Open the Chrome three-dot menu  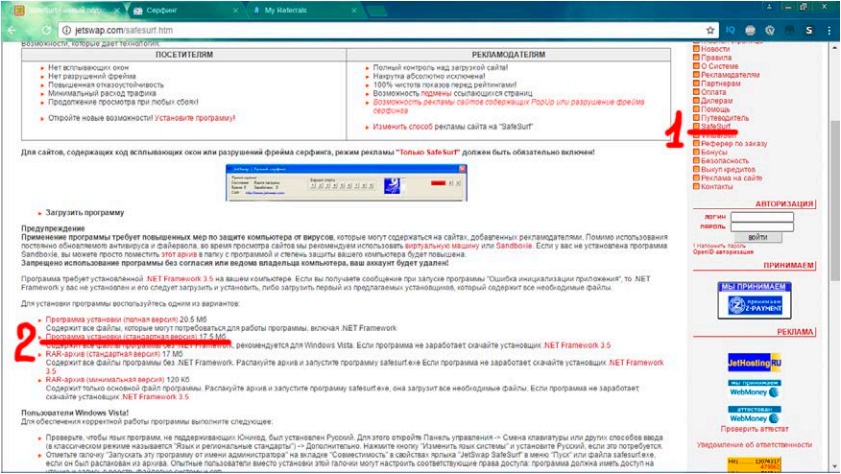[x=828, y=31]
